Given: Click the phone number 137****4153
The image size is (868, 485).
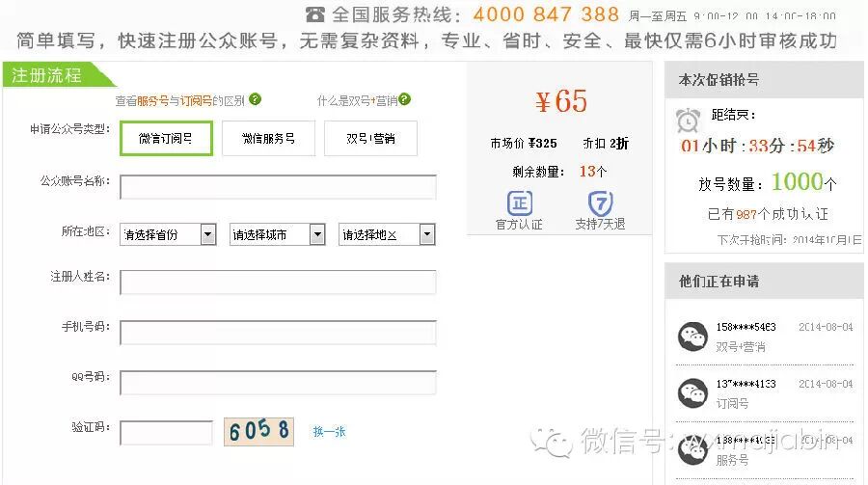Looking at the screenshot, I should click(x=746, y=384).
